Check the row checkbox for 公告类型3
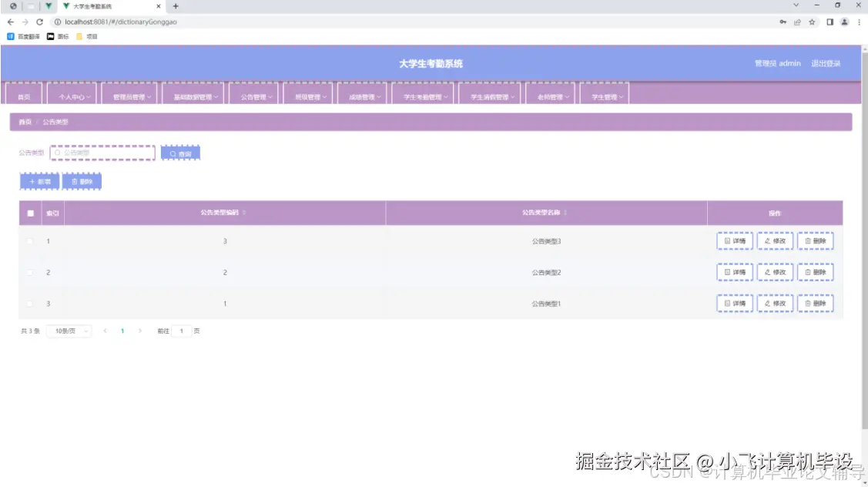The width and height of the screenshot is (868, 487). coord(30,240)
